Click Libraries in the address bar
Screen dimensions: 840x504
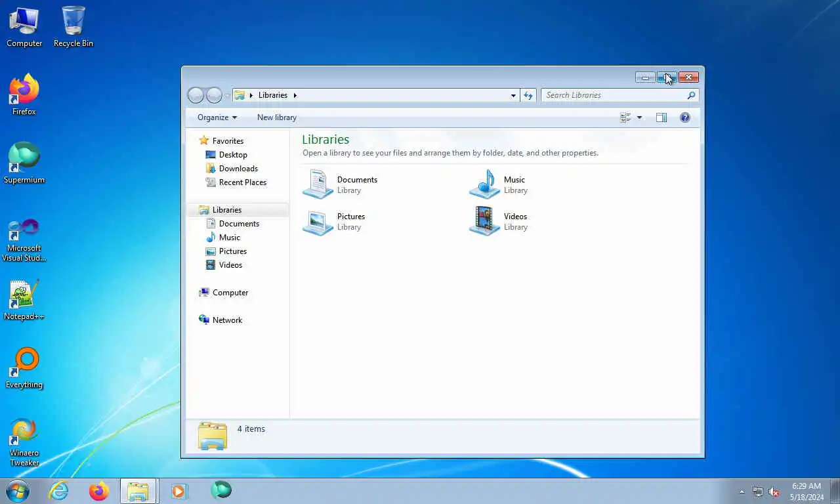tap(273, 95)
